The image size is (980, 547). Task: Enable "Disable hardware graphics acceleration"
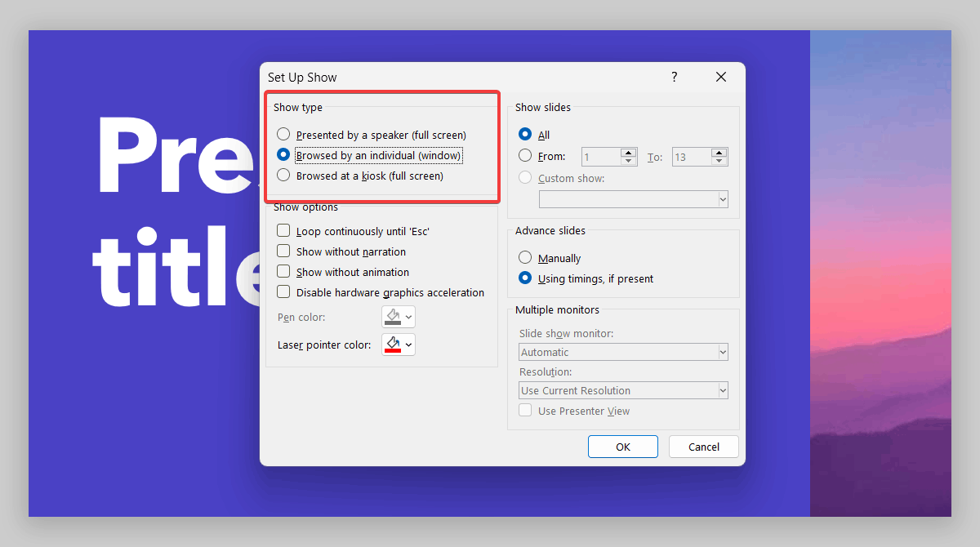283,291
